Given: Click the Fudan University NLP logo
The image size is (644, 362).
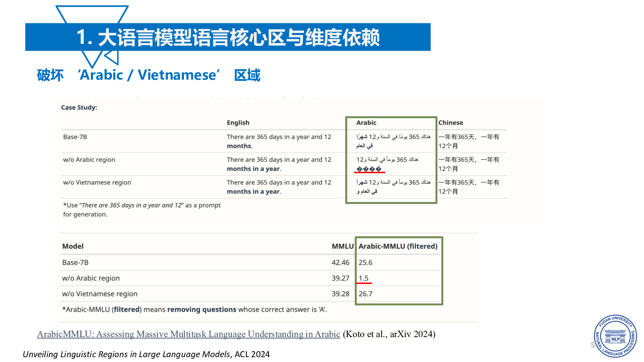Looking at the screenshot, I should point(615,336).
